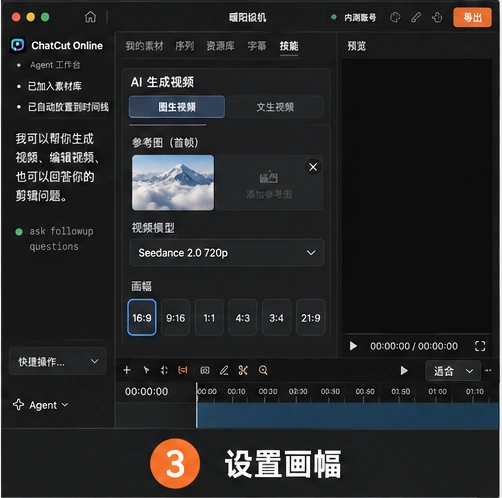The width and height of the screenshot is (502, 498).
Task: Click the camera snapshot icon in timeline toolbar
Action: (205, 370)
